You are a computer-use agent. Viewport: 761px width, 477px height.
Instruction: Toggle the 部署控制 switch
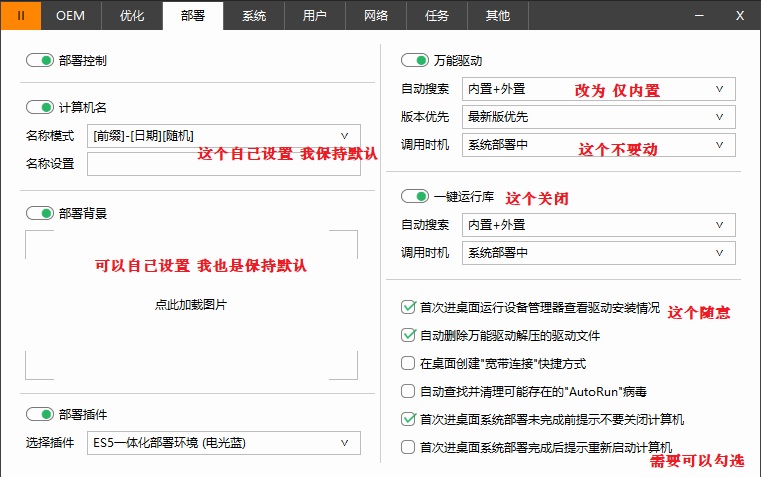40,60
